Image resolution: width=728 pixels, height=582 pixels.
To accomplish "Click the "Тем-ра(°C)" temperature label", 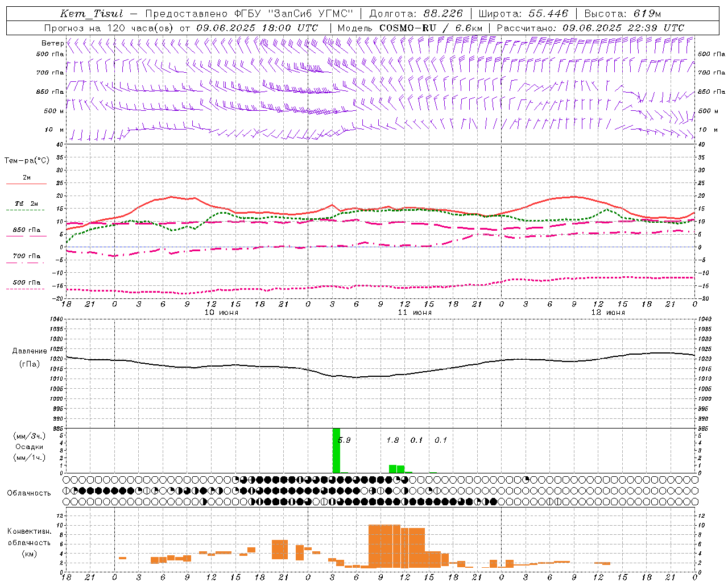I will (27, 160).
